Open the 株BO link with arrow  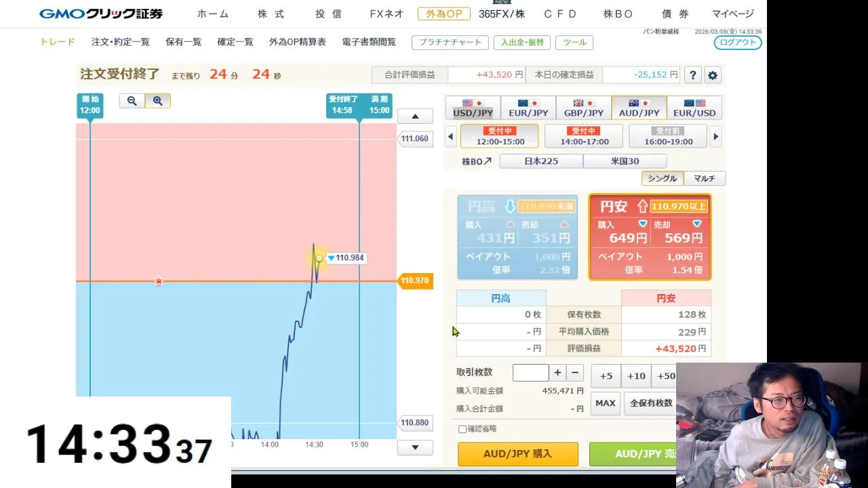(477, 161)
